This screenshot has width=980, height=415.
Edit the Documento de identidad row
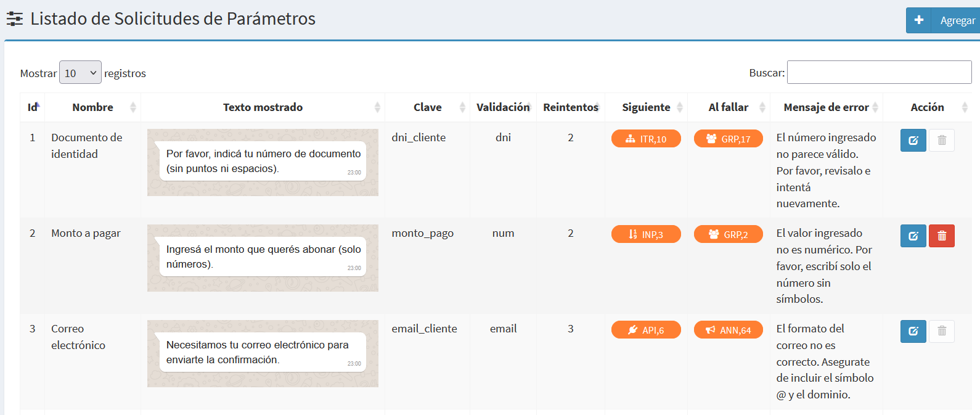click(x=913, y=141)
